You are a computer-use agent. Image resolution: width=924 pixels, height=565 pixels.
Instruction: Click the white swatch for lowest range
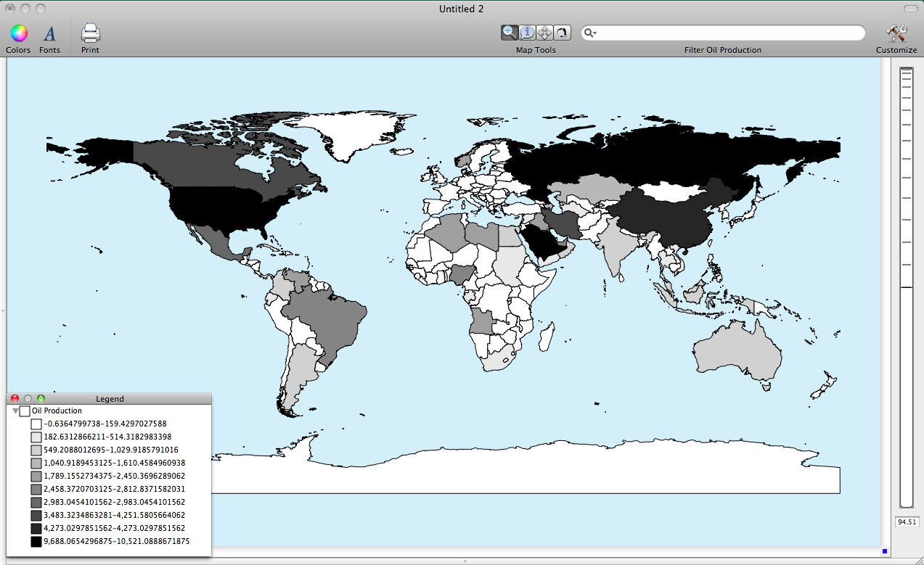[36, 424]
